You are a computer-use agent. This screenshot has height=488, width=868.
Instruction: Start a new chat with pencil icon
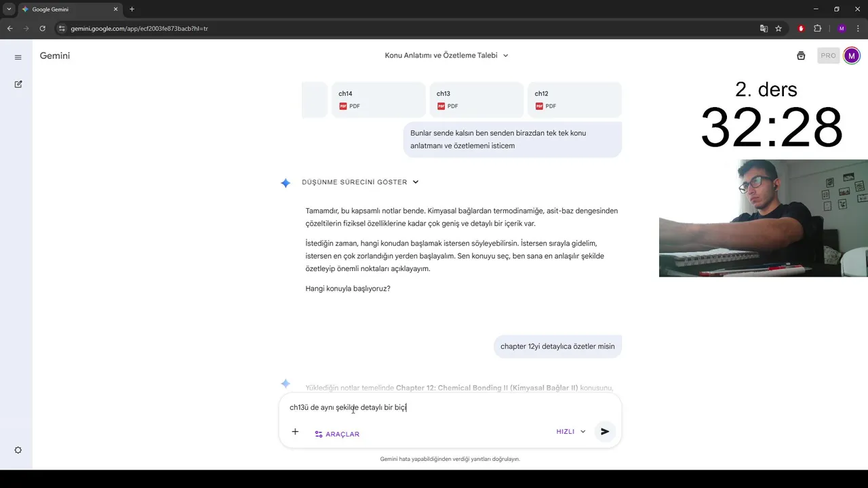point(18,84)
